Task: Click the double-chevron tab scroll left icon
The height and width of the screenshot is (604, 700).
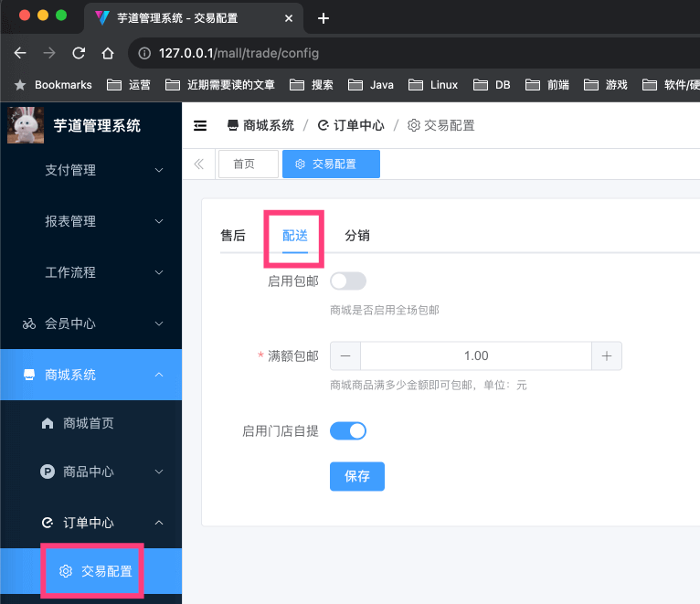Action: [198, 164]
